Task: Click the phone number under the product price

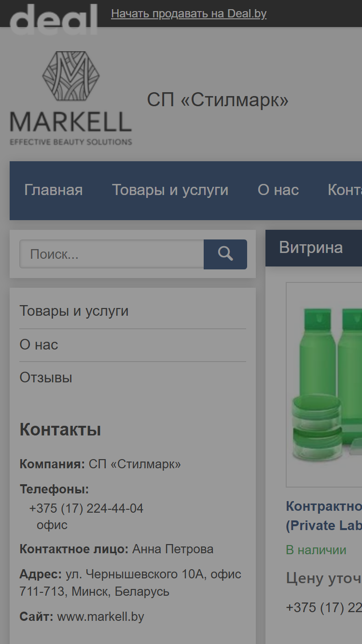Action: pos(324,607)
